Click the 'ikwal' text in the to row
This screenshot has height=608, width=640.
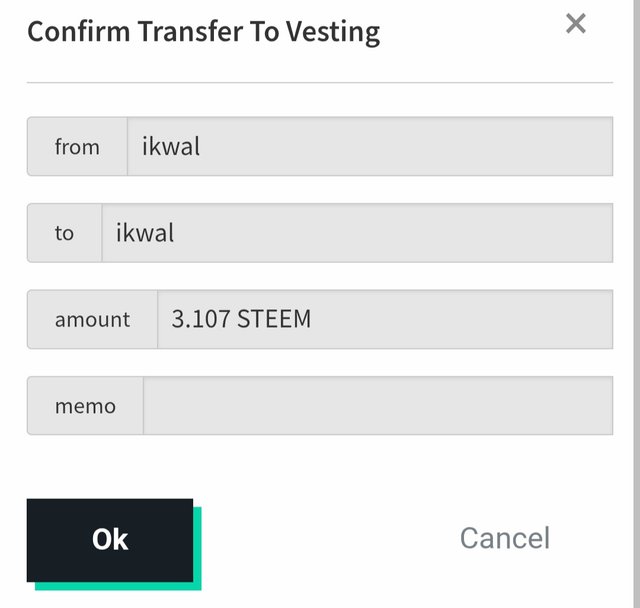click(145, 233)
